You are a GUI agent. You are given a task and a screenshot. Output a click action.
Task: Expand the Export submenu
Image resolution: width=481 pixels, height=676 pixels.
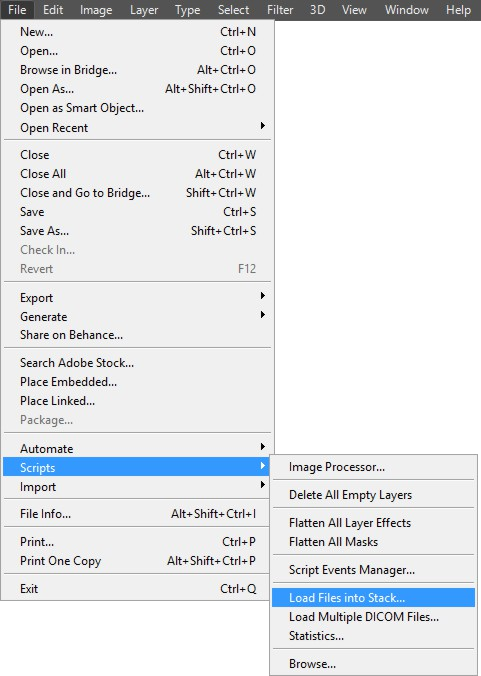[x=137, y=297]
